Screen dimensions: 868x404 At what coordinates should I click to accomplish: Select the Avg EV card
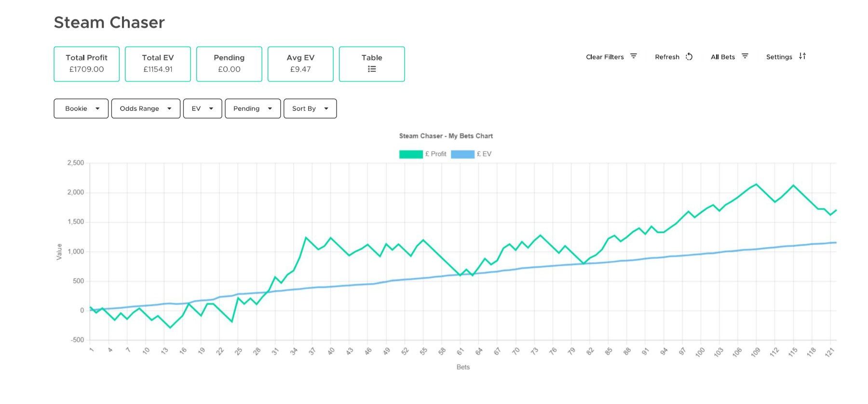[x=300, y=64]
